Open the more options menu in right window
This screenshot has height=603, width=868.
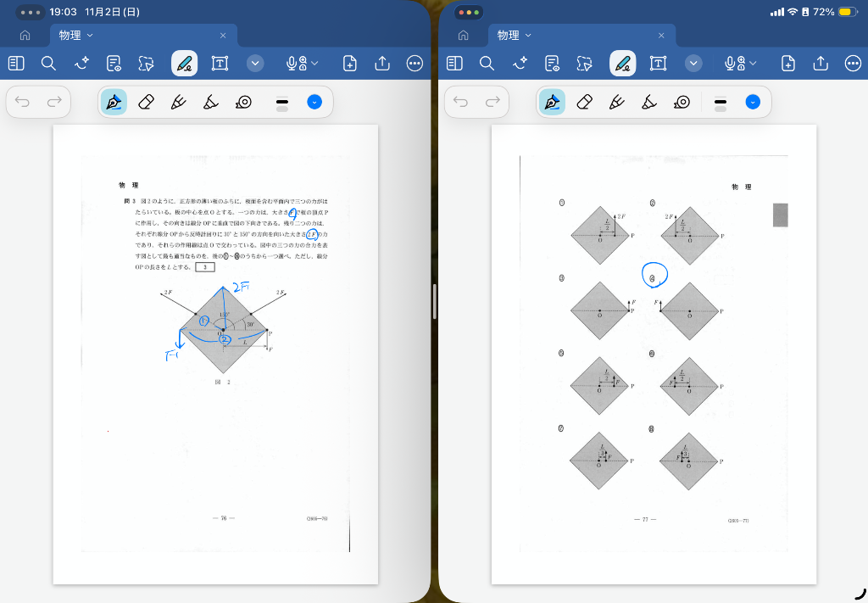(853, 64)
